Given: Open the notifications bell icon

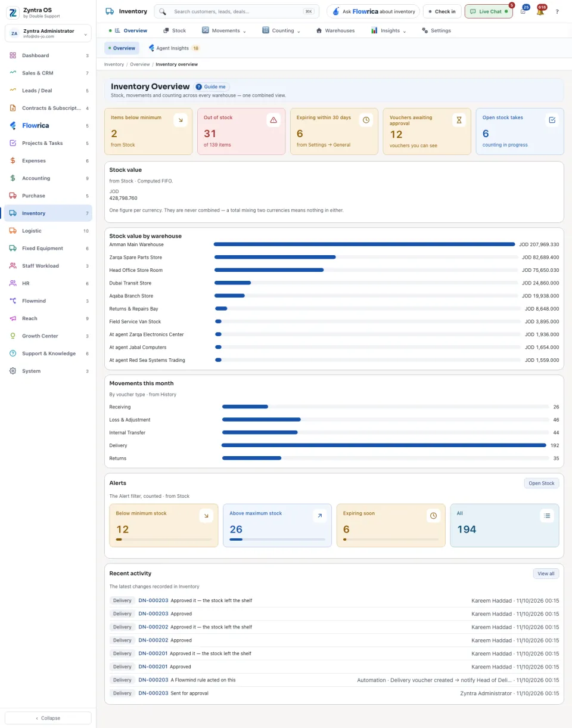Looking at the screenshot, I should click(540, 11).
